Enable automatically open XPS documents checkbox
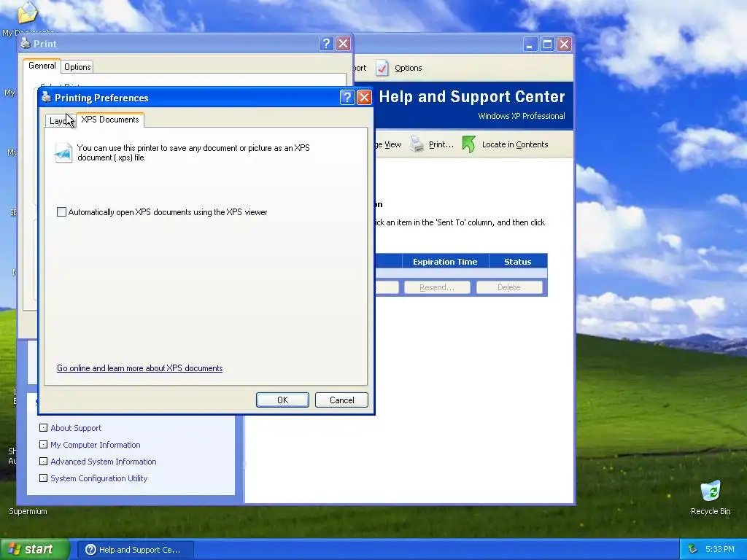Viewport: 747px width, 560px height. [61, 212]
